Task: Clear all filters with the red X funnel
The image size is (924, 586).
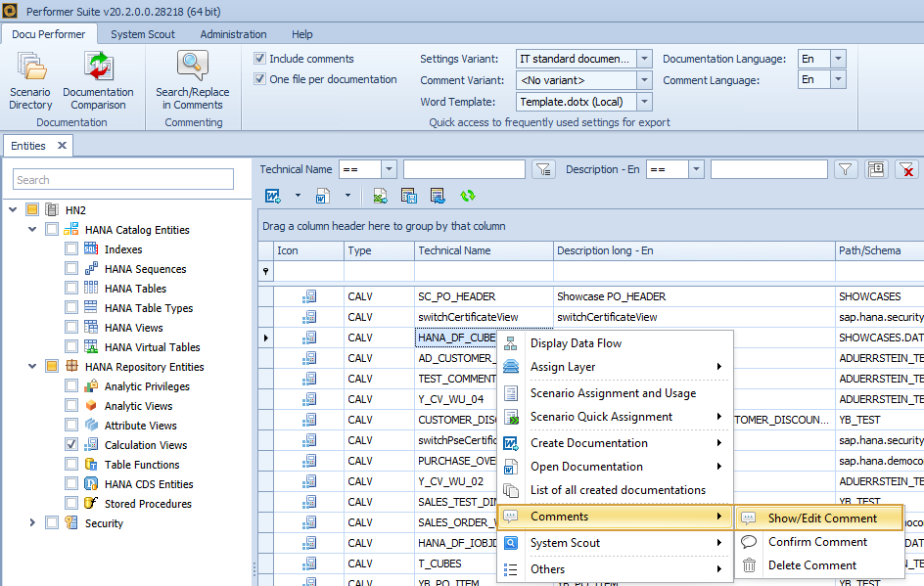Action: coord(907,168)
